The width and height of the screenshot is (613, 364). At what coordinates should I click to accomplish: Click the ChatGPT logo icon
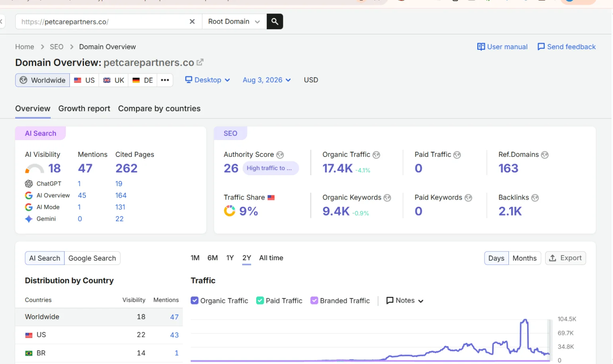[29, 184]
